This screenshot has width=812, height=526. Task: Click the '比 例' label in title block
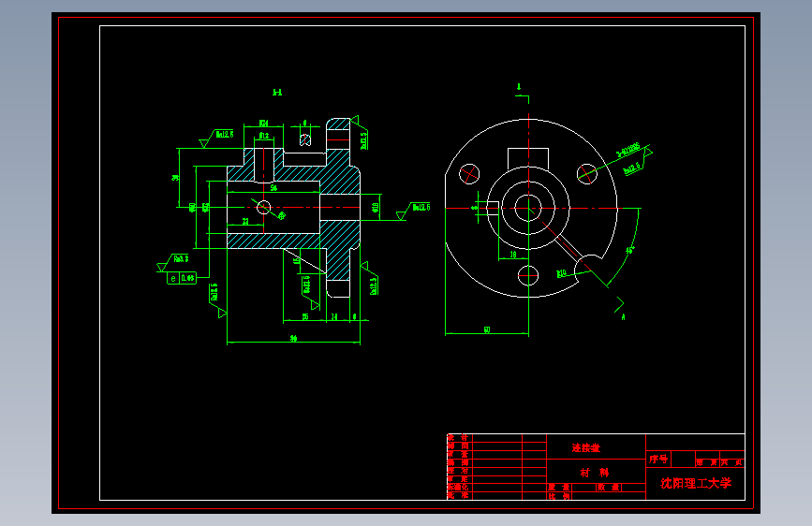(559, 496)
